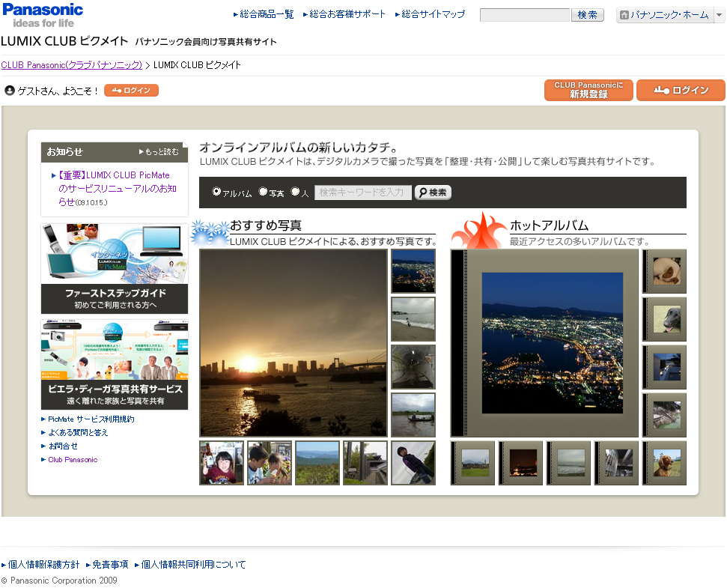Screen dimensions: 727x588
Task: Click the snowflake icon beside おすすめ写真
Action: point(210,231)
